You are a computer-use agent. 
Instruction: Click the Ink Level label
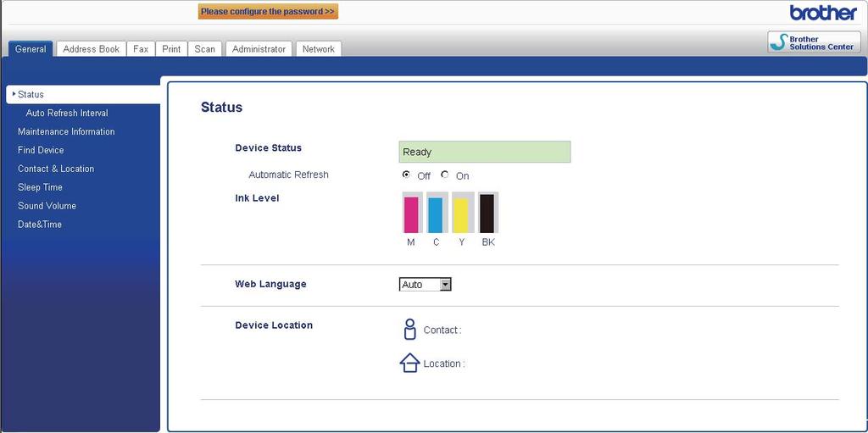pyautogui.click(x=257, y=198)
